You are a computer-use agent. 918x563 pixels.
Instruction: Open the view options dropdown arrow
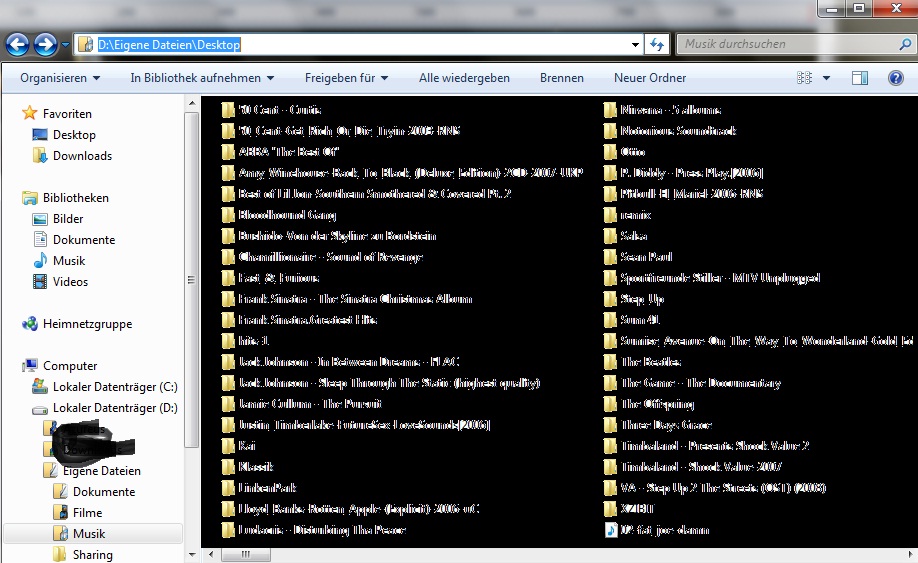tap(826, 78)
